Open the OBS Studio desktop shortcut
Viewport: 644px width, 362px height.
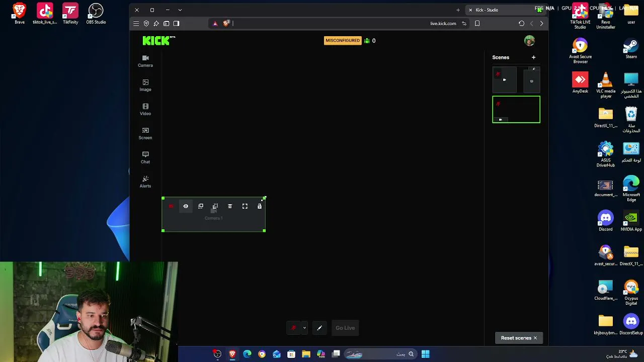[x=96, y=14]
